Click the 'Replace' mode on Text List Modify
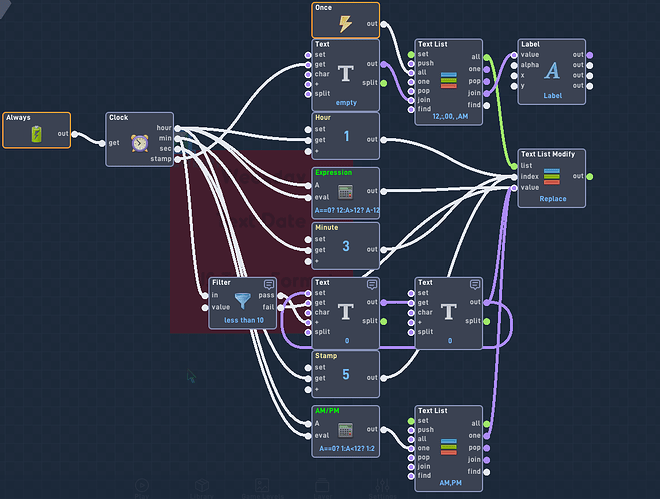 553,199
